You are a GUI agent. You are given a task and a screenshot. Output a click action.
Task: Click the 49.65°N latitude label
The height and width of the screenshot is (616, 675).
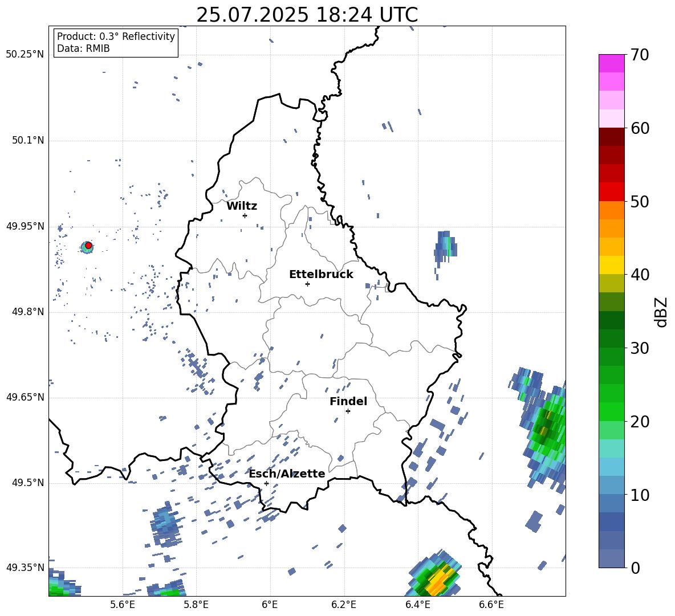[25, 397]
